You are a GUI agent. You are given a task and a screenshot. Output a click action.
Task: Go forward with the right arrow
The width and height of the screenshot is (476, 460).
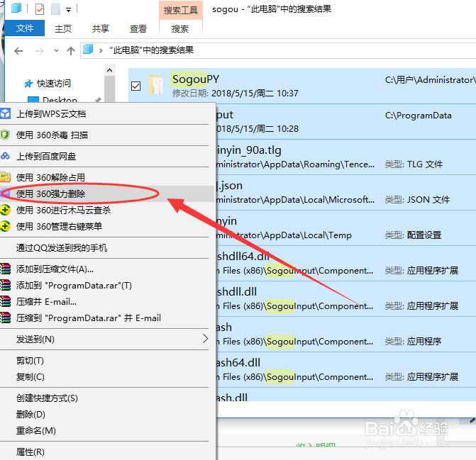(x=40, y=51)
